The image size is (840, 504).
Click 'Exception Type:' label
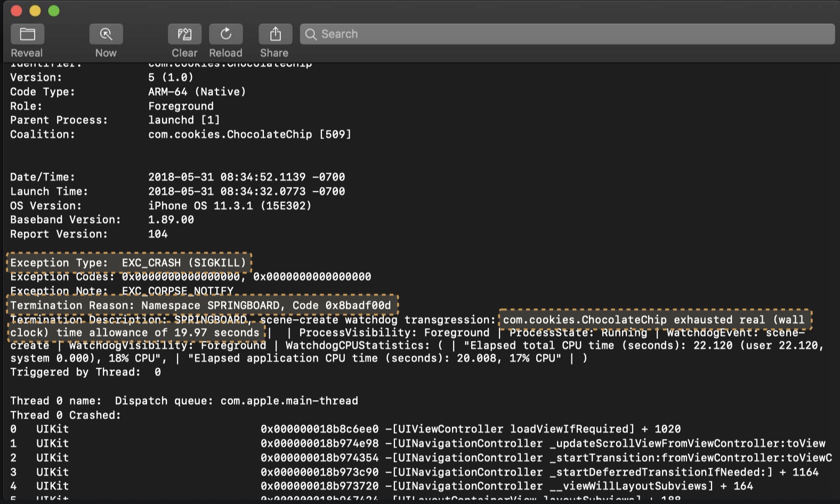[x=59, y=263]
